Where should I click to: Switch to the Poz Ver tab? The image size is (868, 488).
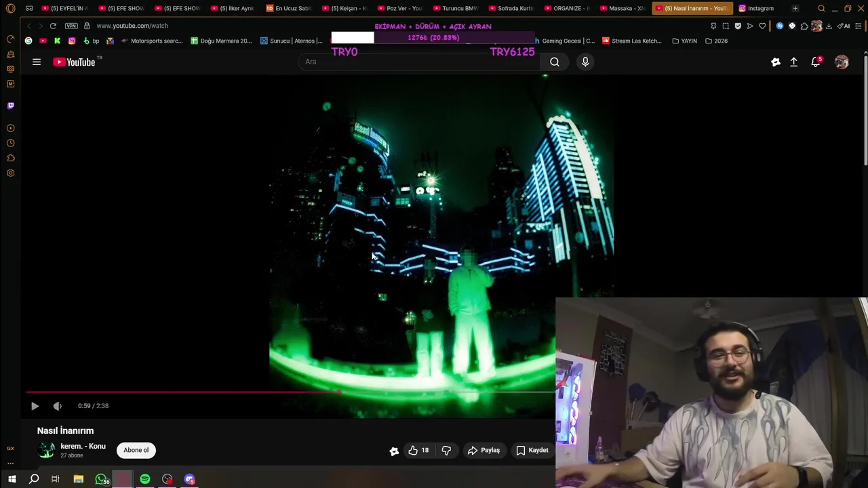(399, 8)
